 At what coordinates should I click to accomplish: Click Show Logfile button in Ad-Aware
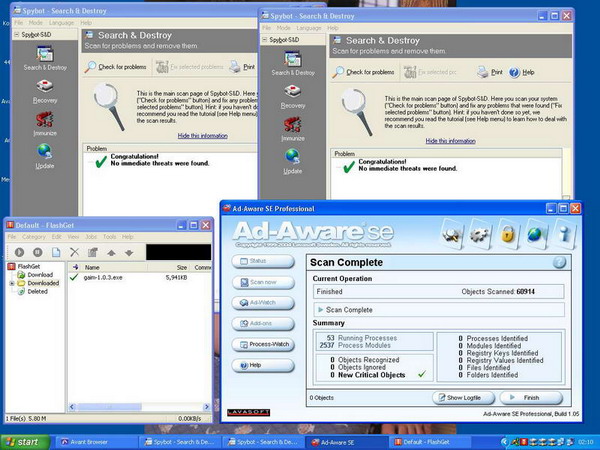pyautogui.click(x=464, y=398)
